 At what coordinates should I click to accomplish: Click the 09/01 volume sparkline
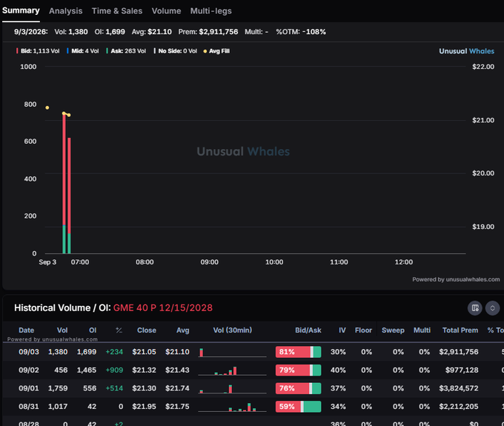coord(233,389)
